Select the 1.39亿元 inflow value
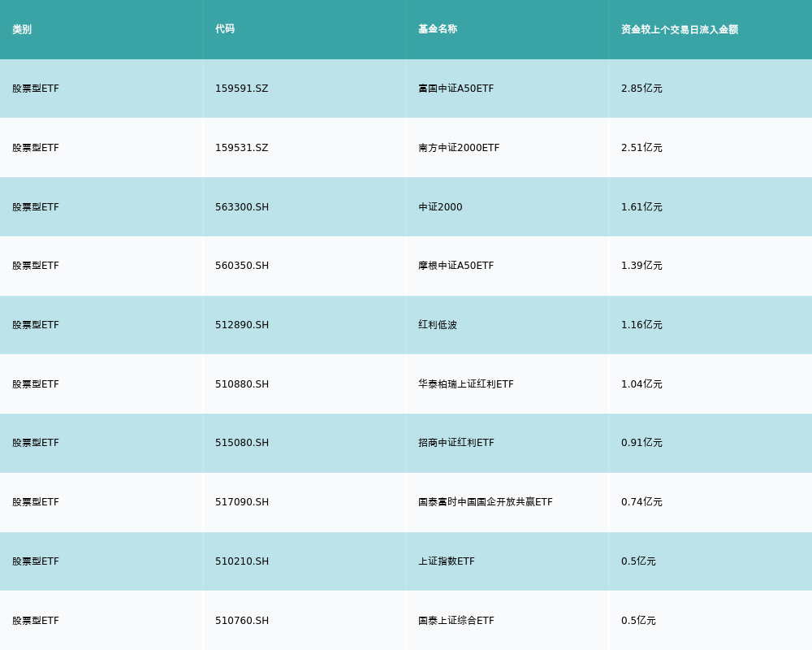 click(641, 266)
